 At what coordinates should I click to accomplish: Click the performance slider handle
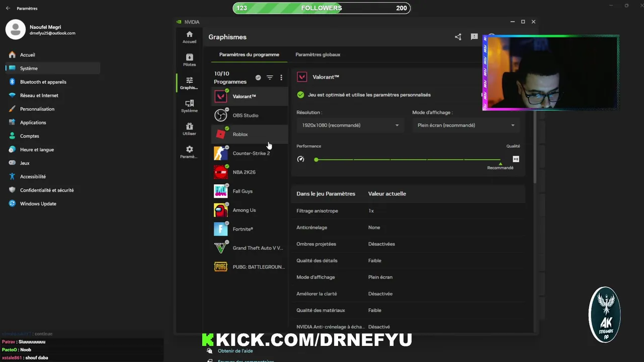tap(316, 159)
